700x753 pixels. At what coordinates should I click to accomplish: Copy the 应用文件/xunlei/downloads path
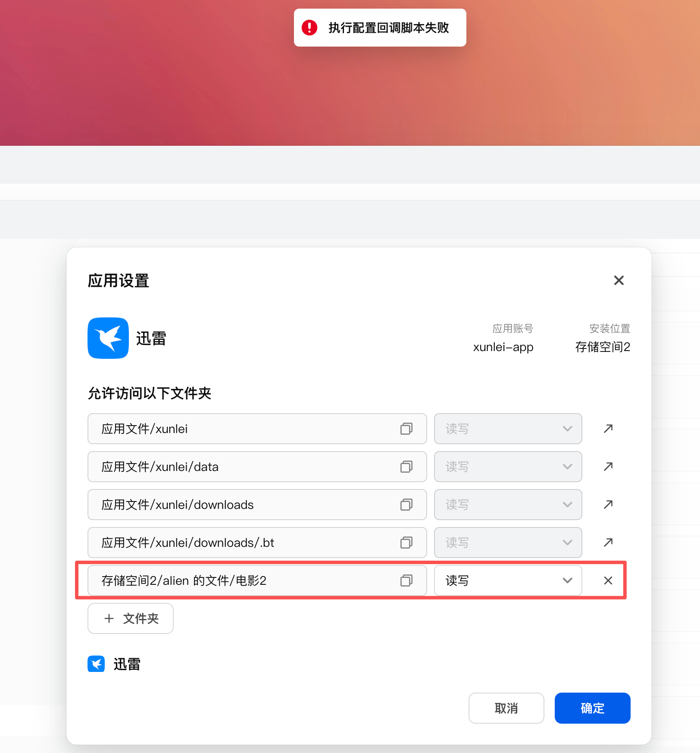[x=406, y=505]
